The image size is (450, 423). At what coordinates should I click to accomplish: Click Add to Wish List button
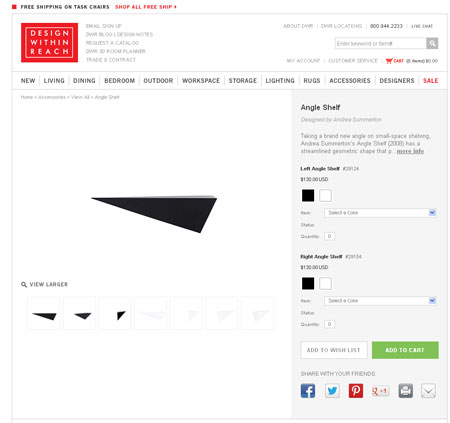334,350
